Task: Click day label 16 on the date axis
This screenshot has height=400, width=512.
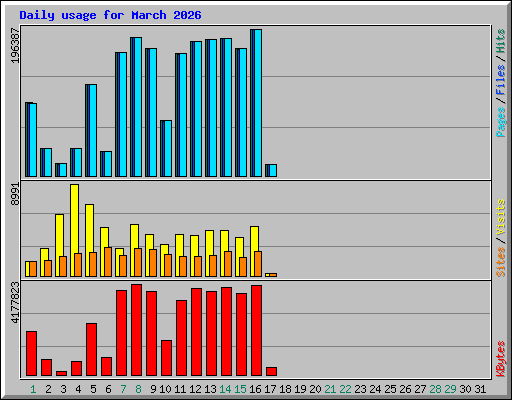Action: [x=255, y=389]
